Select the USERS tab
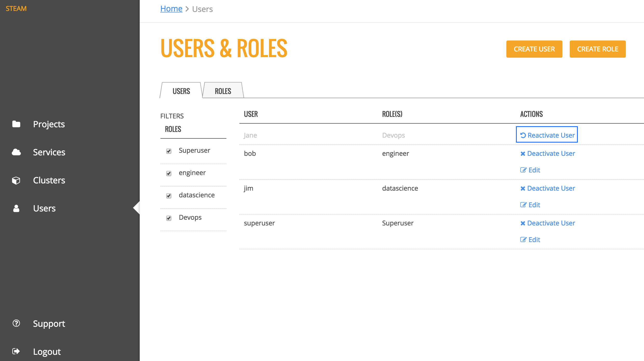Screen dimensions: 644x361 pyautogui.click(x=181, y=91)
